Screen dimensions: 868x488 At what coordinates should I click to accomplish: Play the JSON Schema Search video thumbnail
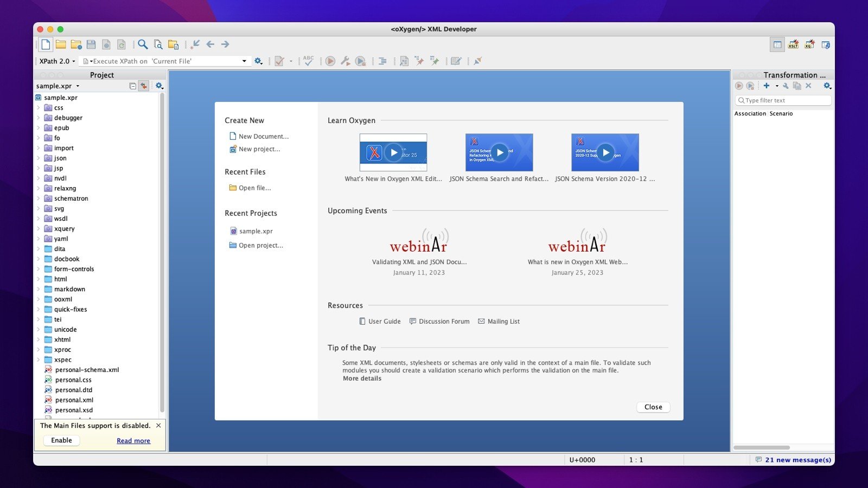tap(499, 153)
